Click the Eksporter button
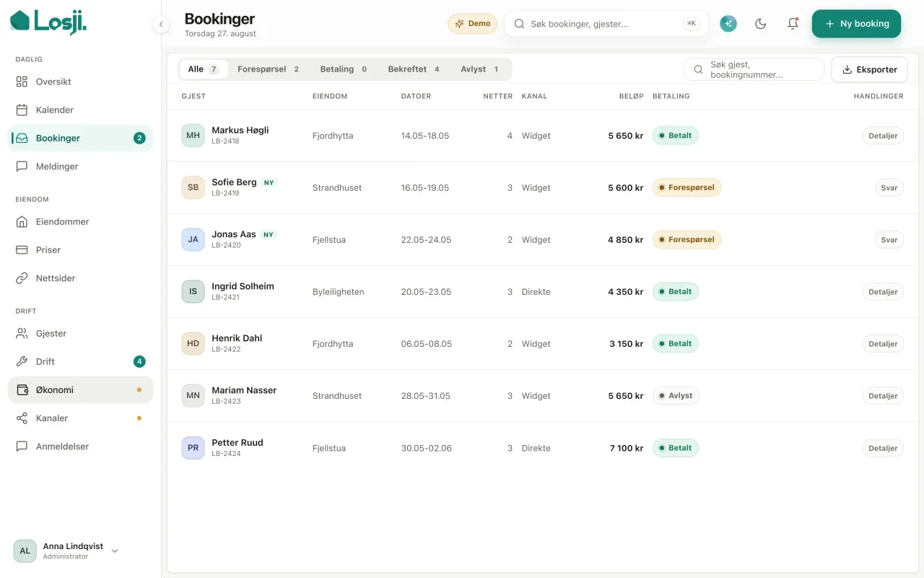The width and height of the screenshot is (924, 578). tap(869, 69)
